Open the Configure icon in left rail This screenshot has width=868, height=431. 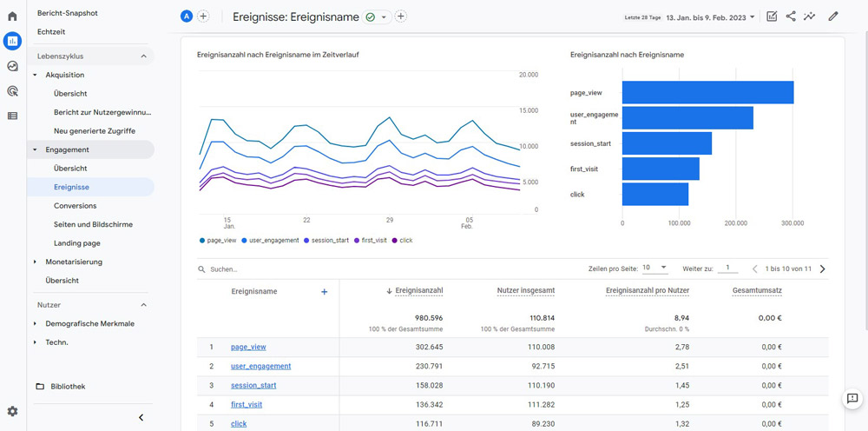point(12,116)
